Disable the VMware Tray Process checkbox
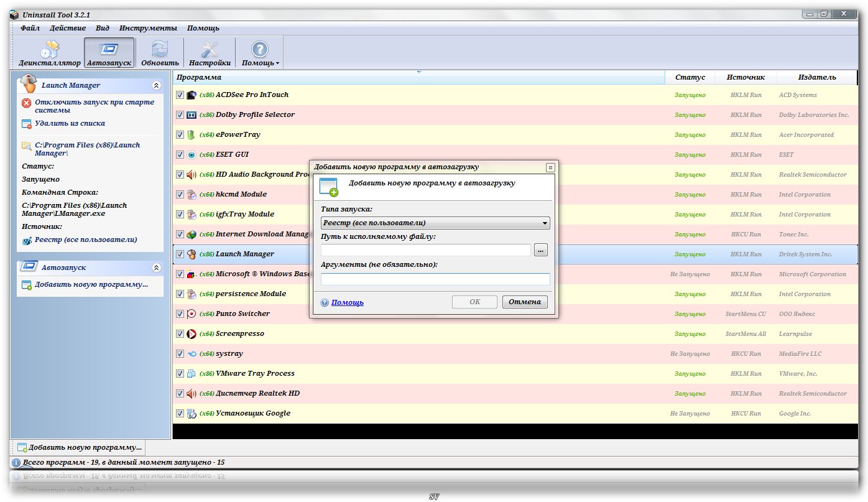 coord(180,374)
